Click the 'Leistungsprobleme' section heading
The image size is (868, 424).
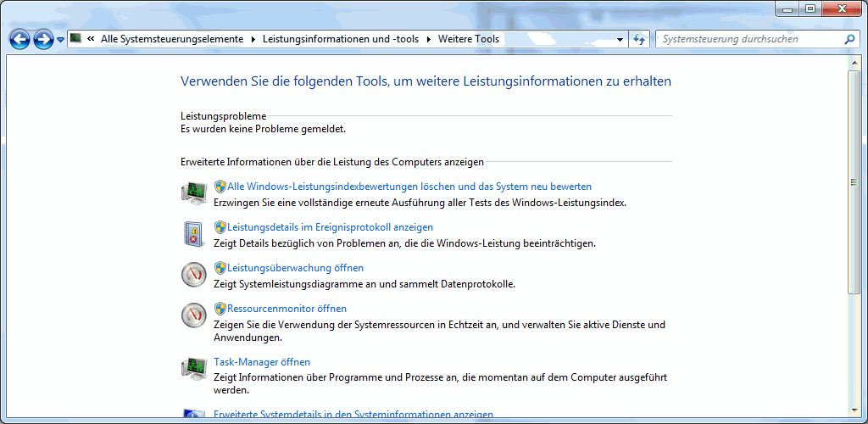click(x=223, y=115)
